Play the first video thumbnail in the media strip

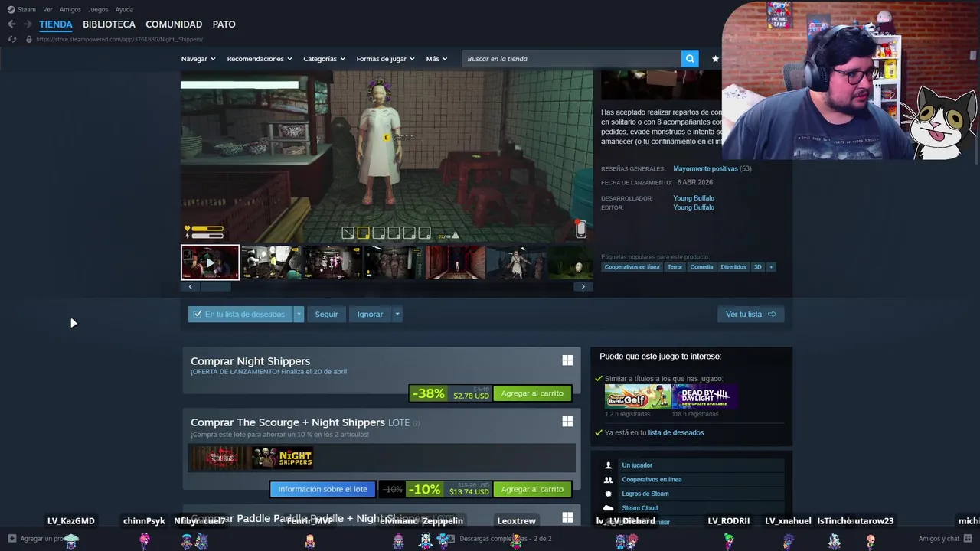[210, 262]
